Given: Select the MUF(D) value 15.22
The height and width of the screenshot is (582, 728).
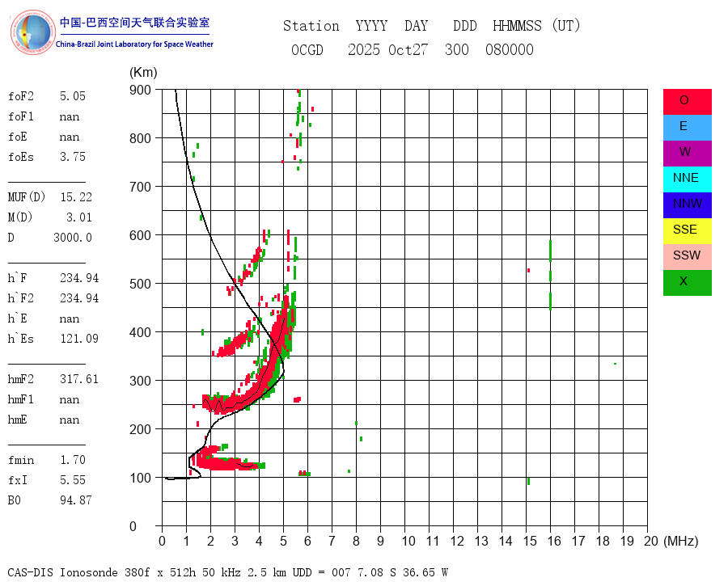Looking at the screenshot, I should click(76, 197).
